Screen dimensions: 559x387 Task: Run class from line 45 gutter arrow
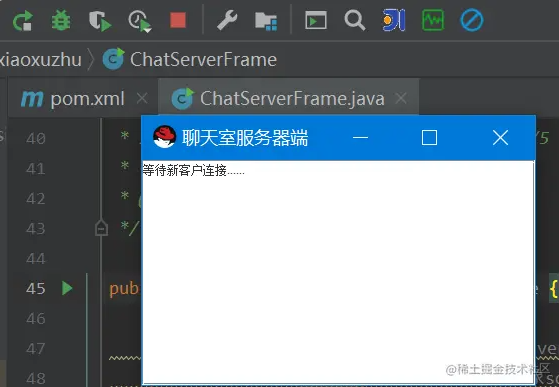pyautogui.click(x=67, y=288)
